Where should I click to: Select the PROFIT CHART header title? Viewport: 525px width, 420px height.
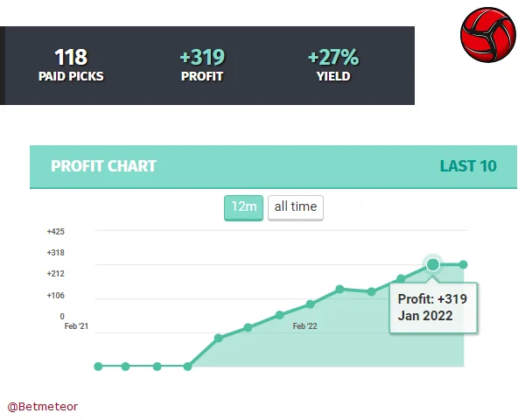[x=103, y=166]
